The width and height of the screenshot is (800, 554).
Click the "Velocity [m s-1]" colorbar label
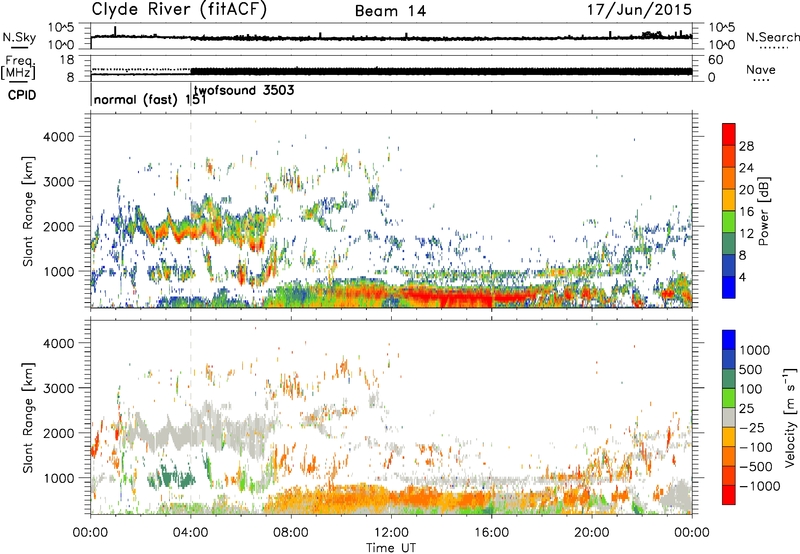pos(791,417)
